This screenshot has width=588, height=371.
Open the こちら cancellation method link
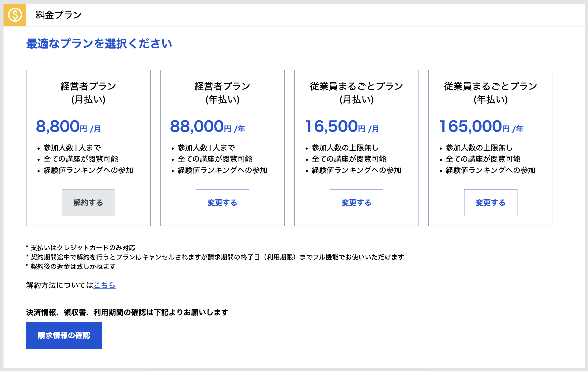coord(105,285)
